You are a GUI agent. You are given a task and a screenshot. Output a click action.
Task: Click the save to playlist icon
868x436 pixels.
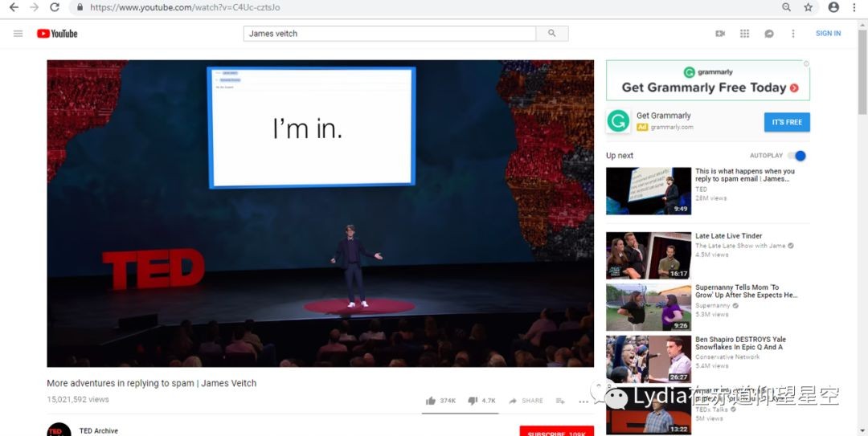[x=560, y=401]
